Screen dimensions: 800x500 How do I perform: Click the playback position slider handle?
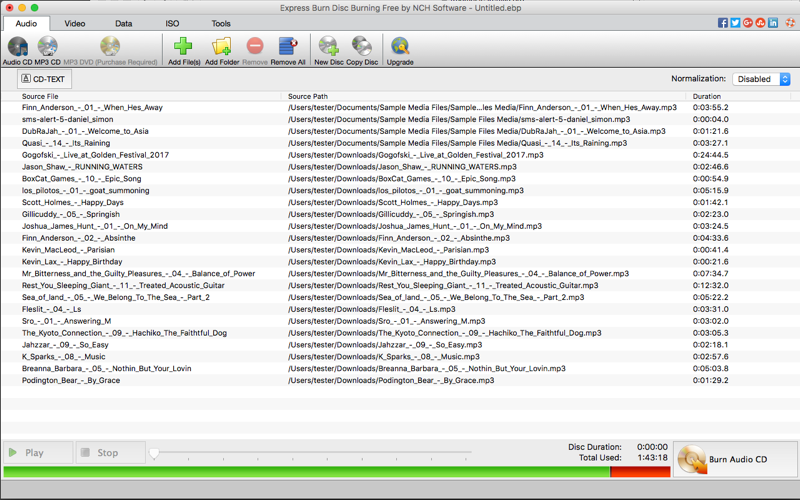pyautogui.click(x=154, y=453)
